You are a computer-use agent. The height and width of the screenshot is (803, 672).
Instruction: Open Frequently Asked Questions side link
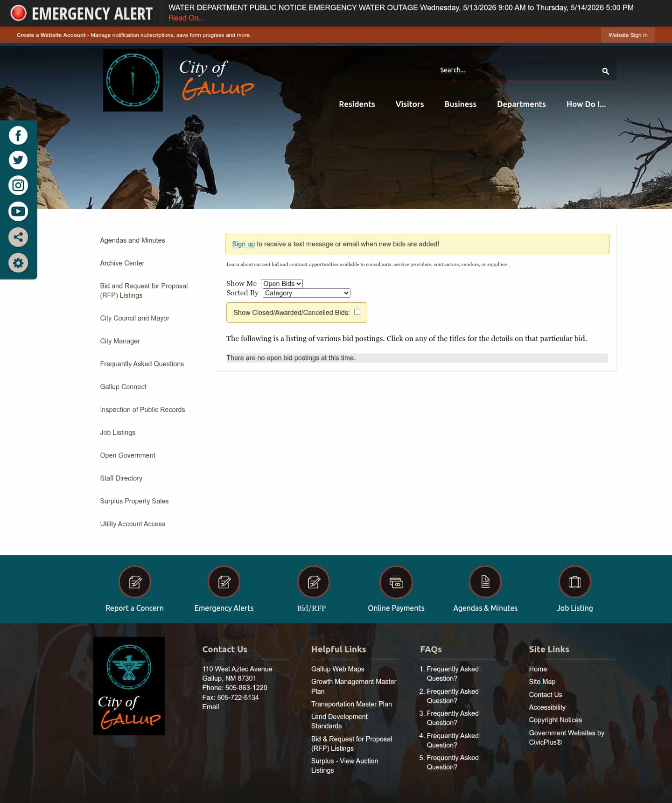pyautogui.click(x=142, y=364)
